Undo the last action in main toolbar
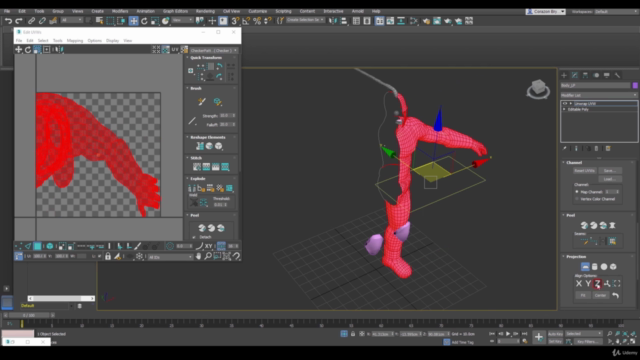 (x=8, y=21)
